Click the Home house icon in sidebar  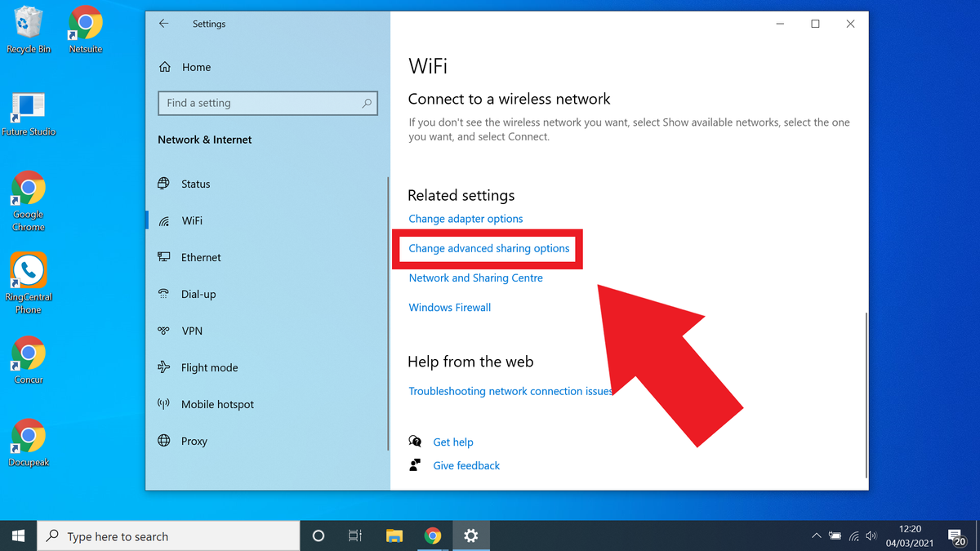163,67
